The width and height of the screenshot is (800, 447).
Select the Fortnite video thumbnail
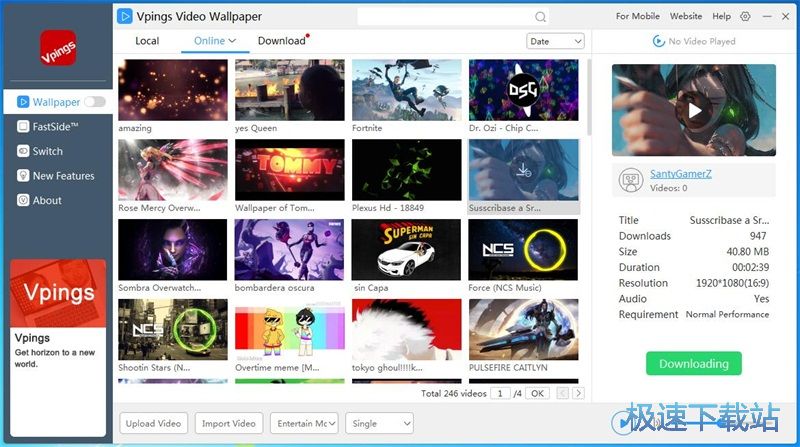pos(407,90)
